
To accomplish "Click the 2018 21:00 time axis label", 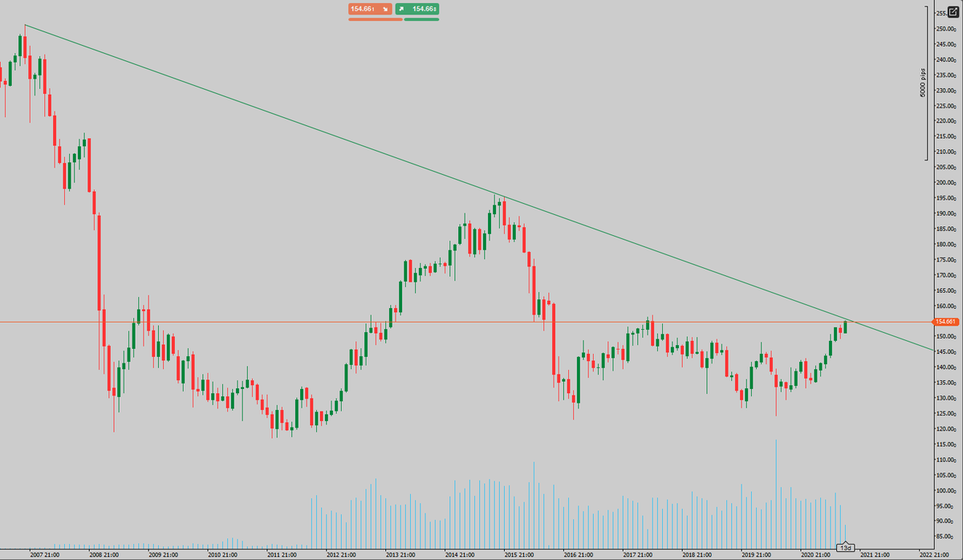I will pos(697,554).
